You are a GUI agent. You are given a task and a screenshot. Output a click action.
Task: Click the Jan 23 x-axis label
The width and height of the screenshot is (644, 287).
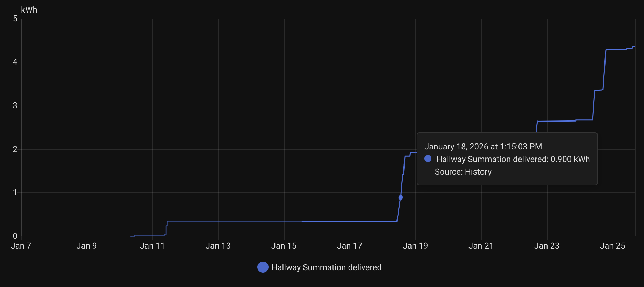click(x=546, y=246)
